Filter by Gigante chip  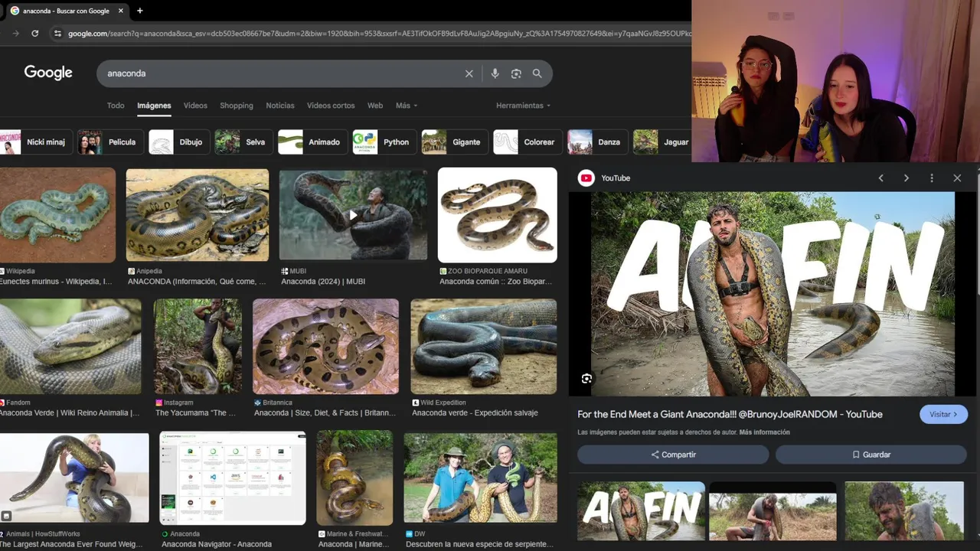(454, 142)
